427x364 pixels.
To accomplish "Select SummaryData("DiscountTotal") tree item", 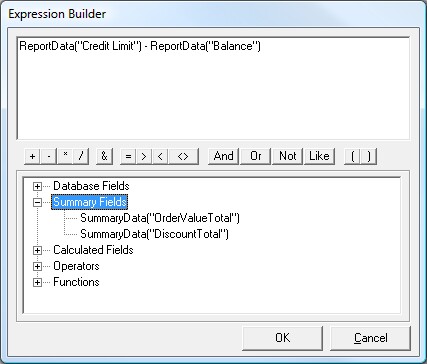I will 154,234.
